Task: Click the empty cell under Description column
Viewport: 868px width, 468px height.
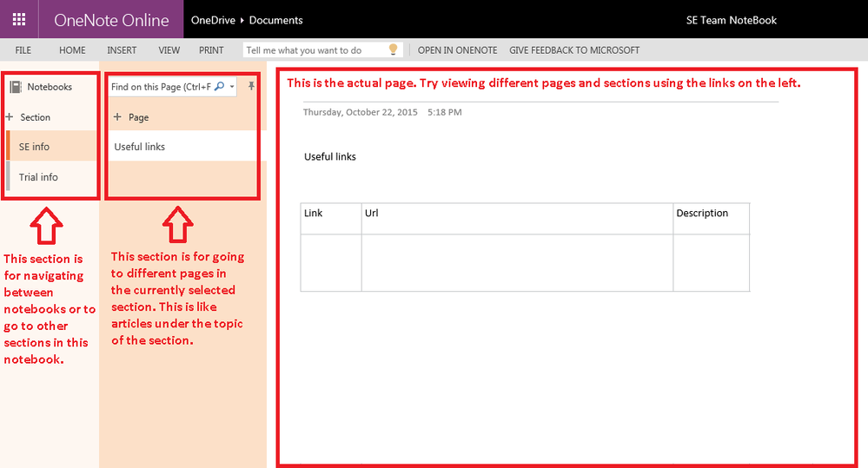Action: [712, 262]
